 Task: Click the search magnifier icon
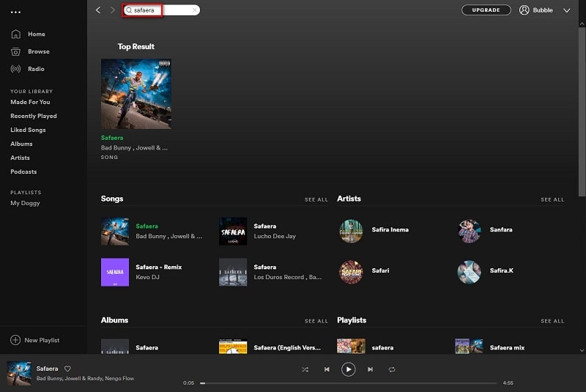coord(129,10)
